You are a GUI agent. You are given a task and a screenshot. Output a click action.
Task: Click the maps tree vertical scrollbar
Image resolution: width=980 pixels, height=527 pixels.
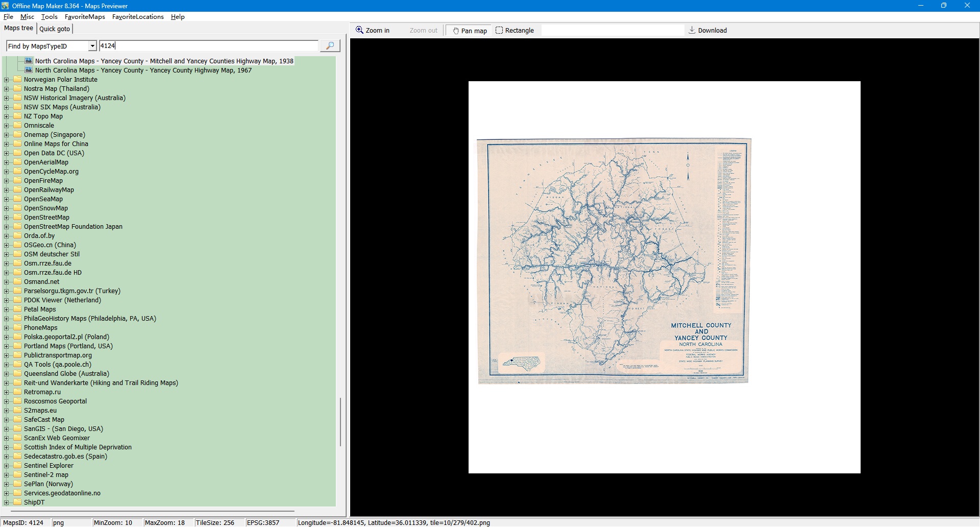tap(340, 422)
